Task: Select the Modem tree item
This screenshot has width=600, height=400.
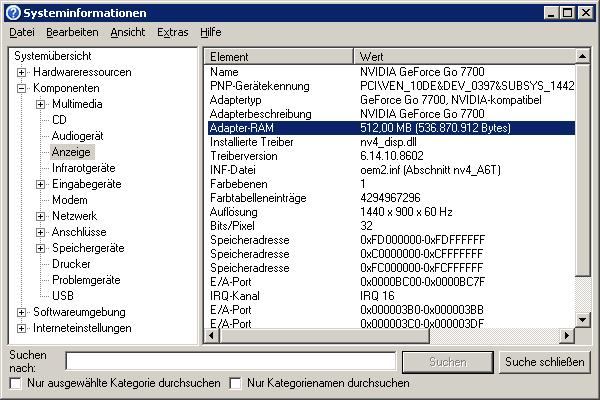Action: point(70,200)
